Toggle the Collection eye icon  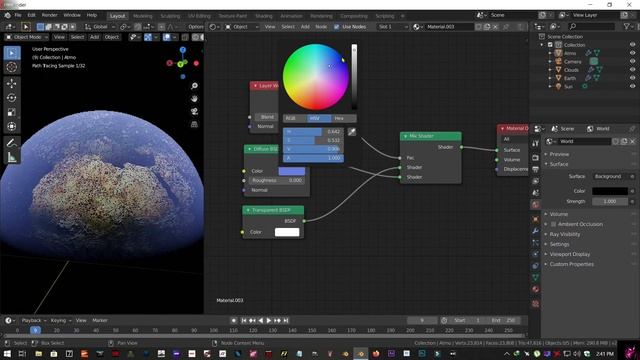[x=632, y=45]
